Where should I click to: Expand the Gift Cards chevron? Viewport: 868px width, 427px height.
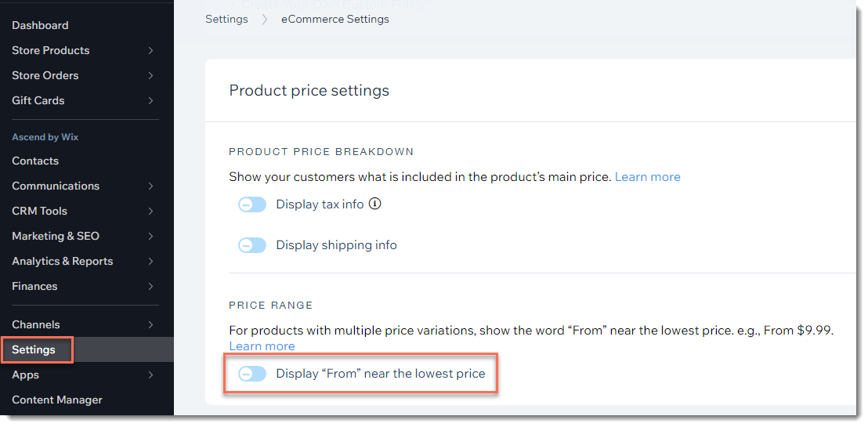click(150, 100)
